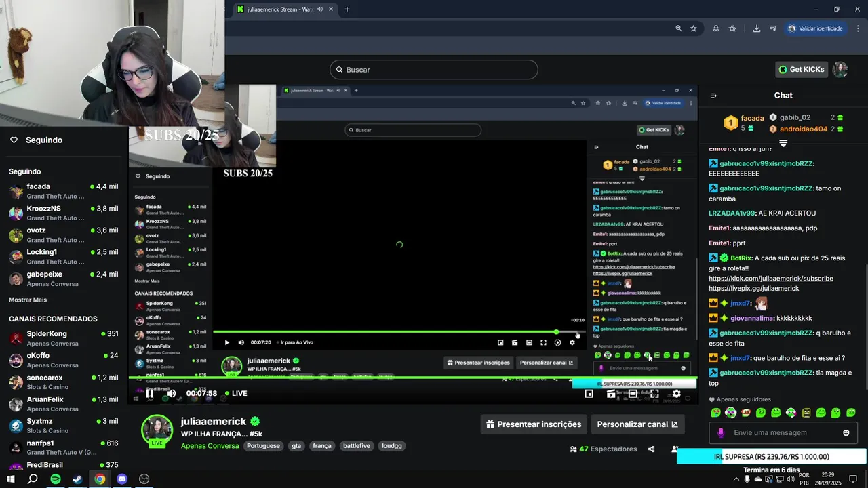This screenshot has width=868, height=488.
Task: Focus the Buscar search field
Action: click(434, 70)
